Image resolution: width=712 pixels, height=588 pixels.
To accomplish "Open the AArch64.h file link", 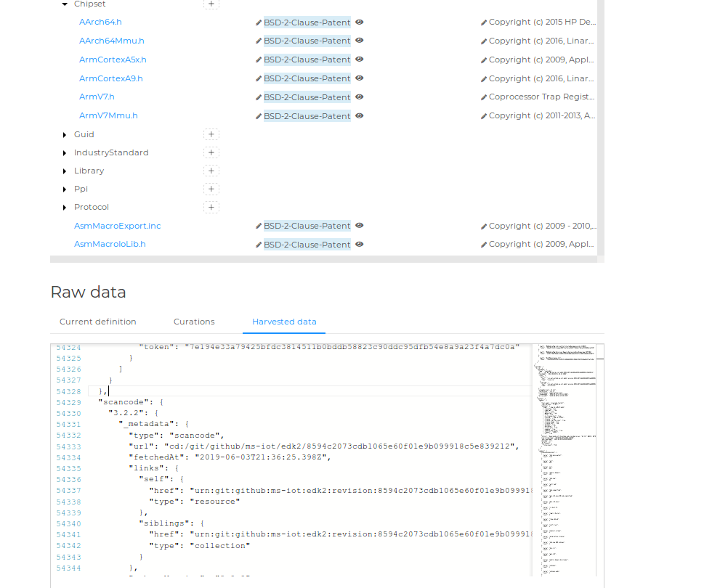I will pos(100,22).
